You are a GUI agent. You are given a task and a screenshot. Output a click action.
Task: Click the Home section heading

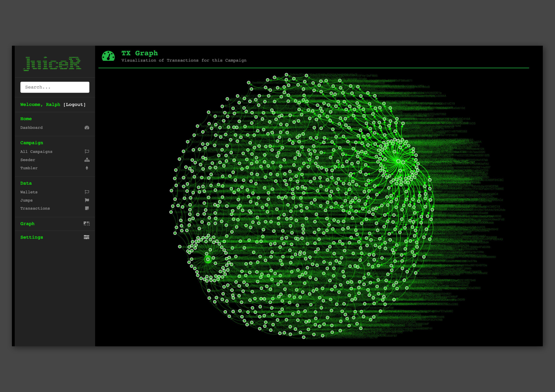point(26,119)
